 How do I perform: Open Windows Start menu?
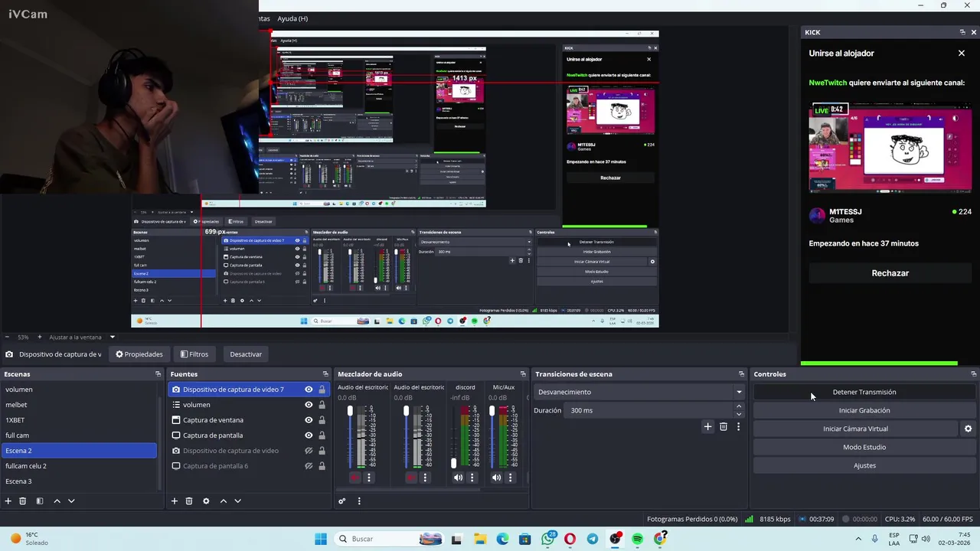[321, 539]
